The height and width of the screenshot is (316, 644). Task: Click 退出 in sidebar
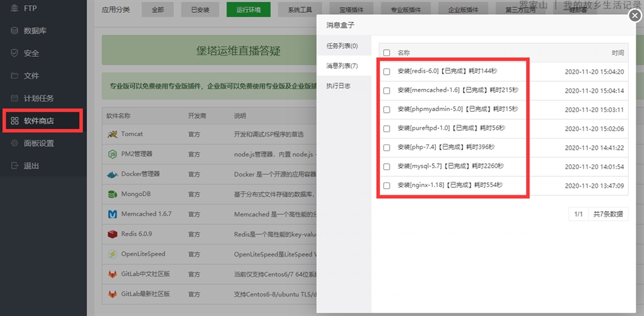pos(31,166)
